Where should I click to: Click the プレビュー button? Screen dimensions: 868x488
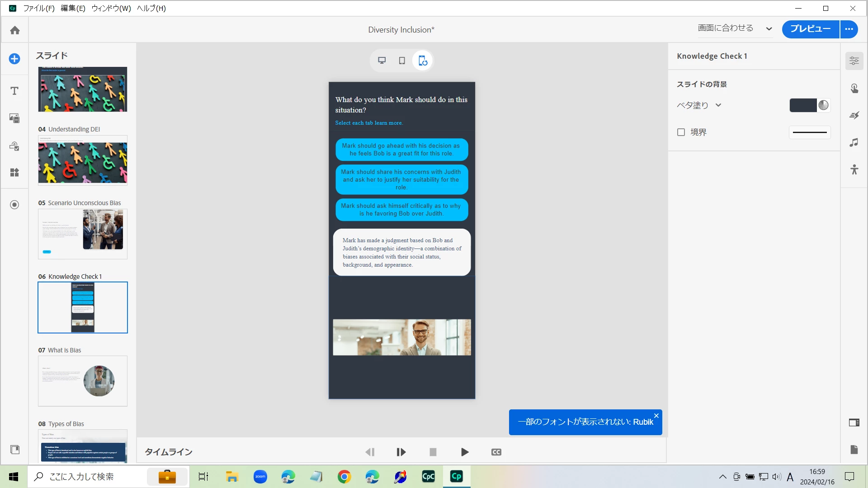tap(810, 29)
